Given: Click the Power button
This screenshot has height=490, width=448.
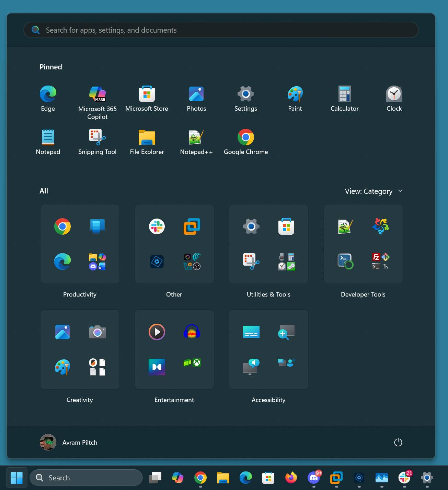Looking at the screenshot, I should point(398,443).
